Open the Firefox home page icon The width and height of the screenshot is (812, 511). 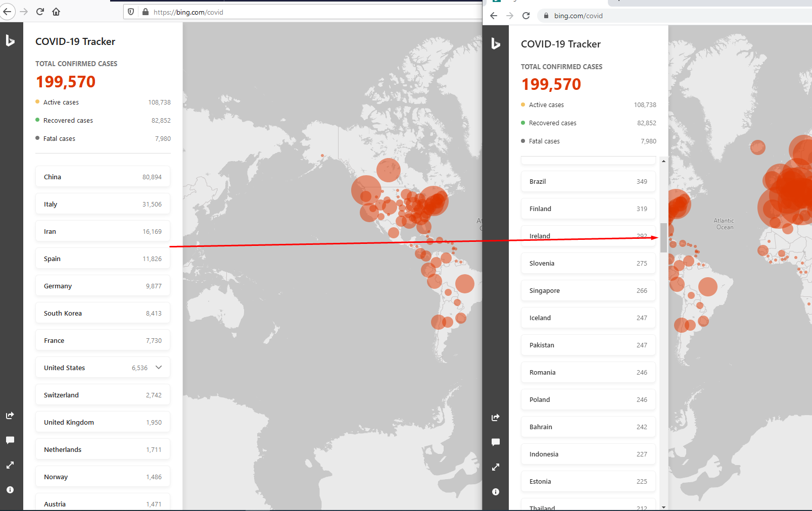pyautogui.click(x=56, y=12)
